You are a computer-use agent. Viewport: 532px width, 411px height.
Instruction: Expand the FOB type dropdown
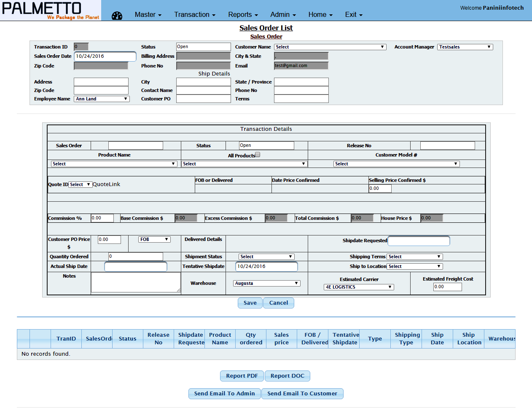tap(154, 239)
